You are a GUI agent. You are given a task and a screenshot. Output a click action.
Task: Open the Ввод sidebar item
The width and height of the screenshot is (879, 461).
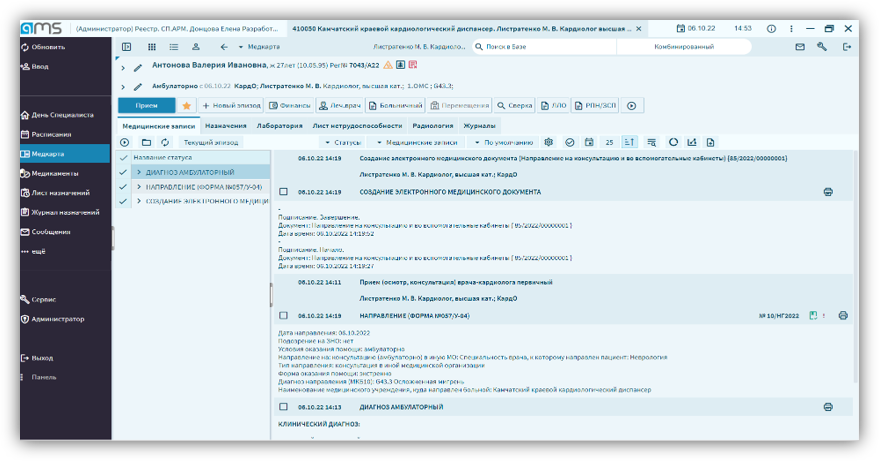point(35,66)
